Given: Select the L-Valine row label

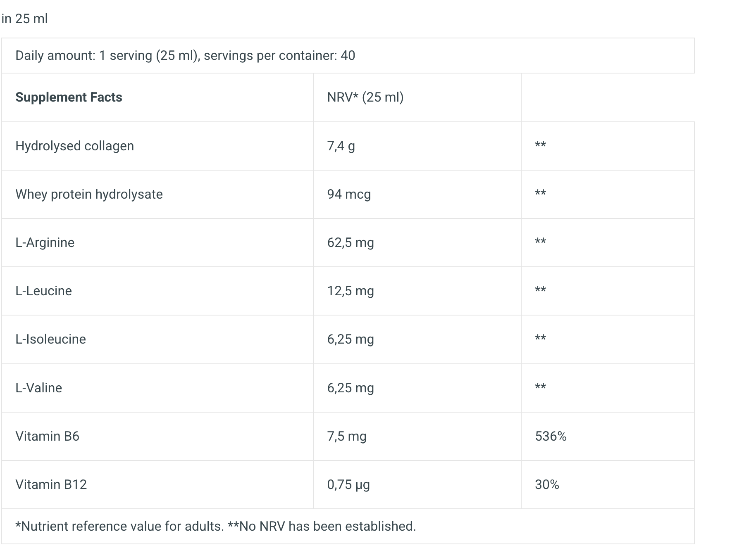Looking at the screenshot, I should (x=39, y=388).
